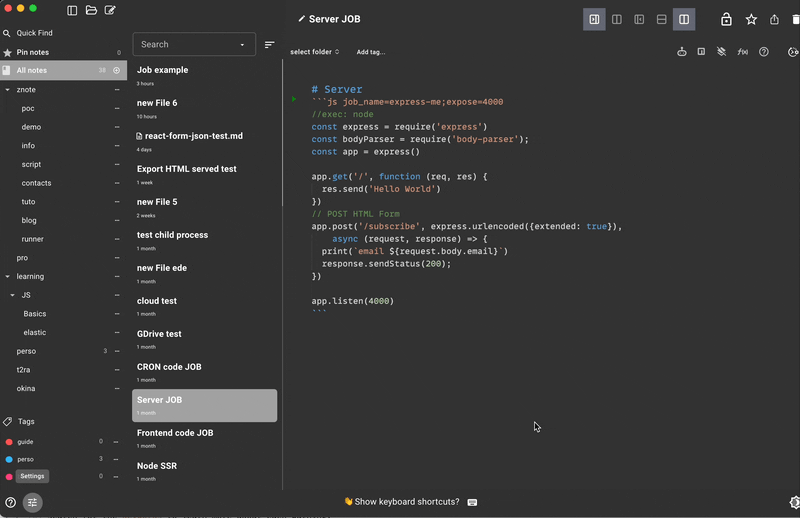The width and height of the screenshot is (800, 518).
Task: Open the f(x) functions icon
Action: click(x=743, y=52)
